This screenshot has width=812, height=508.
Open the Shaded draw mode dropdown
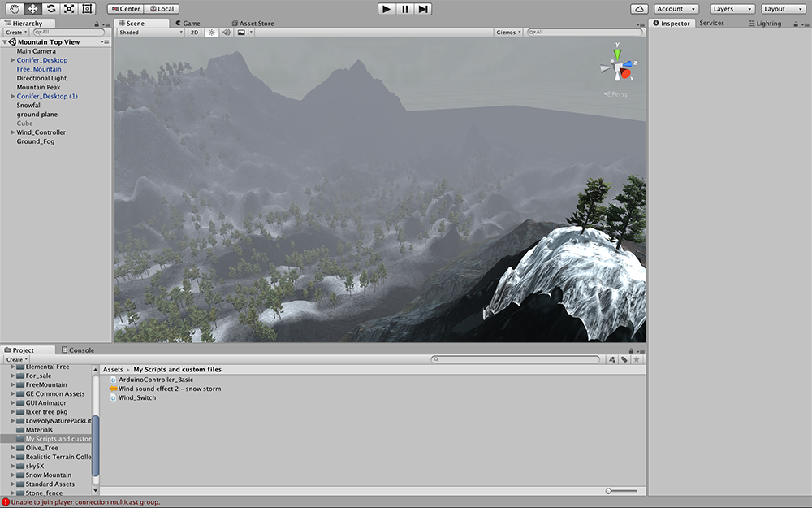151,33
